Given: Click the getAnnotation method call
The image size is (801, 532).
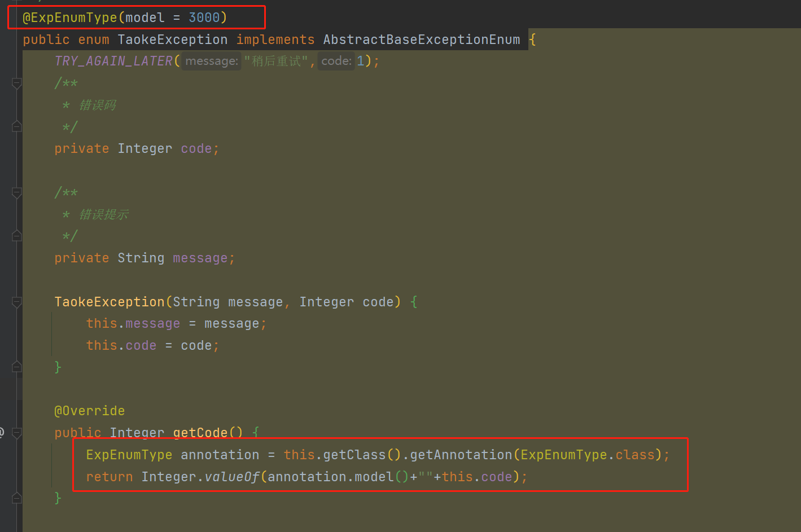Looking at the screenshot, I should pyautogui.click(x=461, y=455).
